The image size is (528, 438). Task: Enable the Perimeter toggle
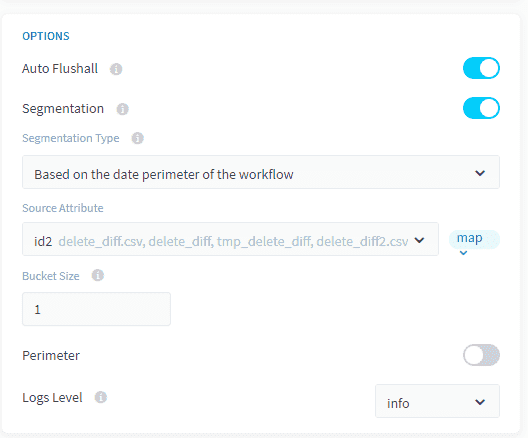click(x=481, y=355)
